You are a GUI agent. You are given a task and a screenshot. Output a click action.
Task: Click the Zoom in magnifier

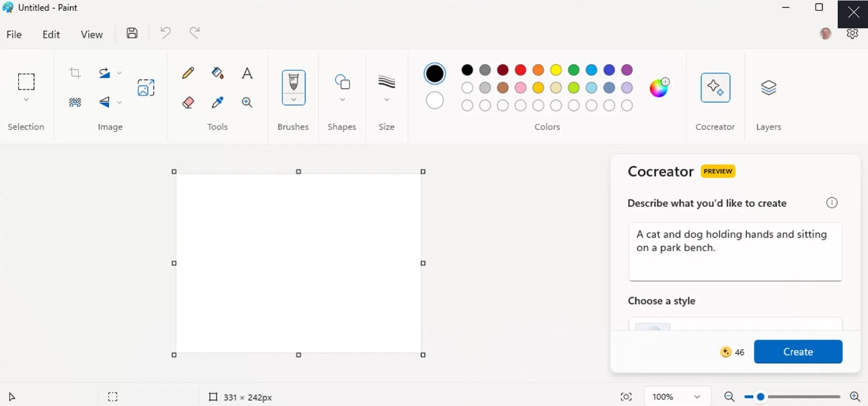coord(855,397)
